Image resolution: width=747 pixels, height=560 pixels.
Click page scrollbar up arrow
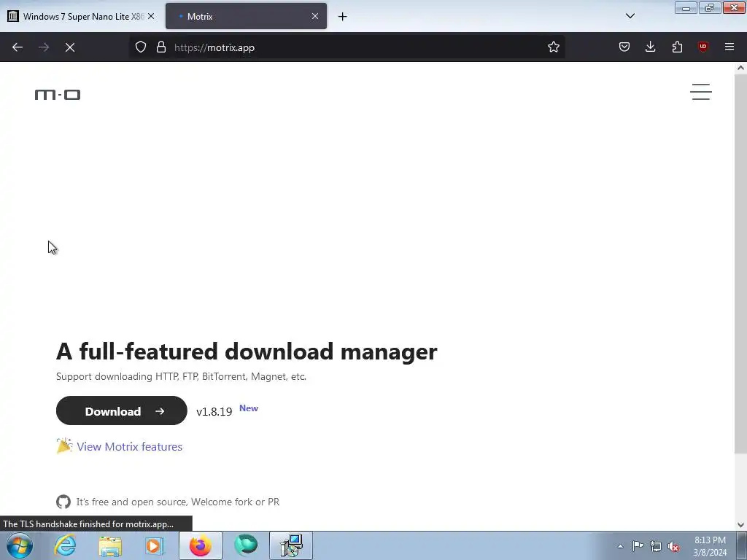tap(740, 68)
